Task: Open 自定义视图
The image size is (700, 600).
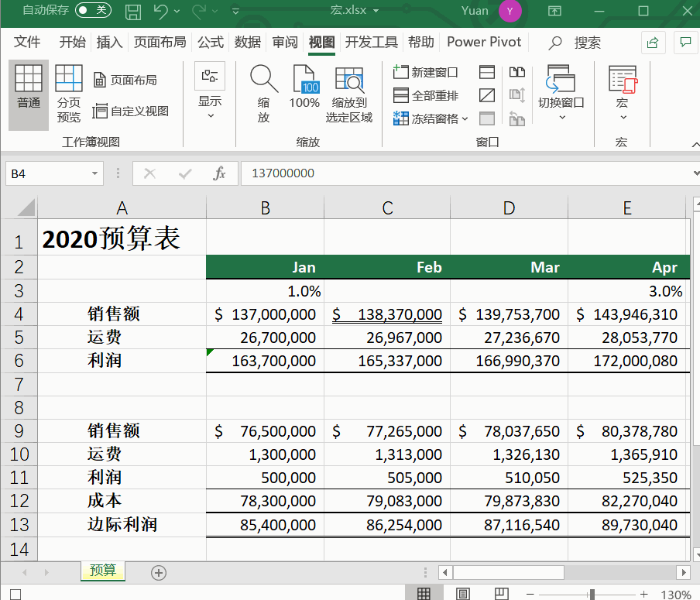Action: pos(130,111)
